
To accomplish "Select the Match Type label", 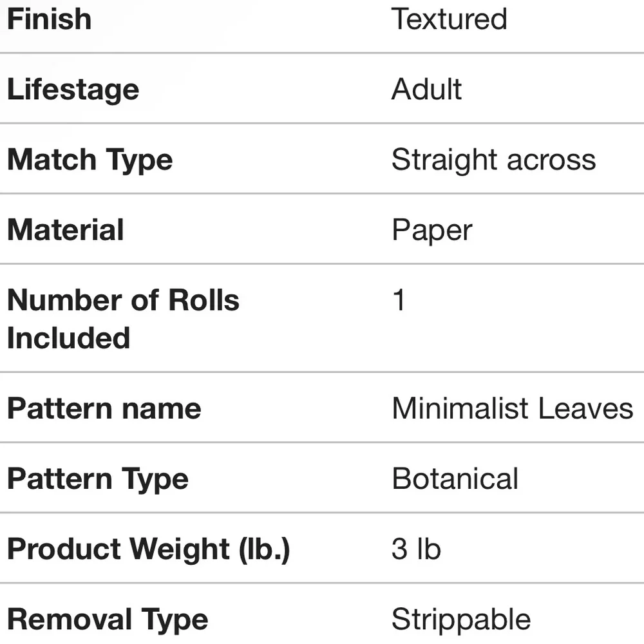I will click(90, 160).
